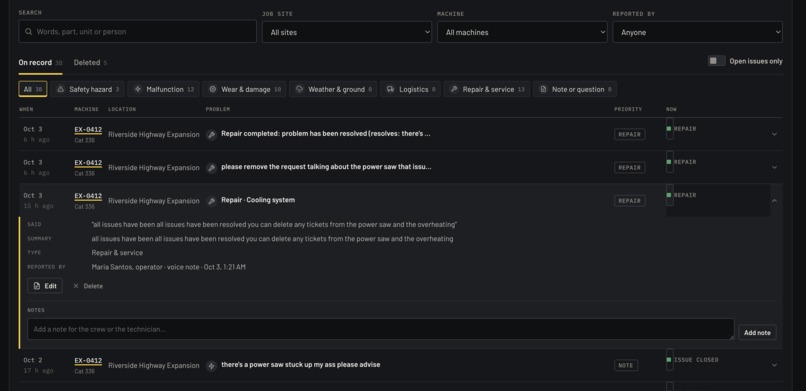806x391 pixels.
Task: Open EX-0412 link in please remove row
Action: click(x=88, y=163)
